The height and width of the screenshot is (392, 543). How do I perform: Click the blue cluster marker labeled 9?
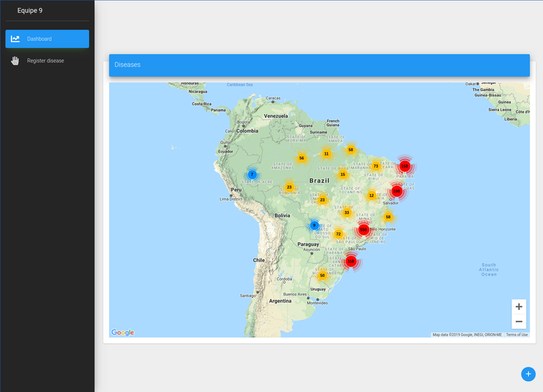point(314,225)
